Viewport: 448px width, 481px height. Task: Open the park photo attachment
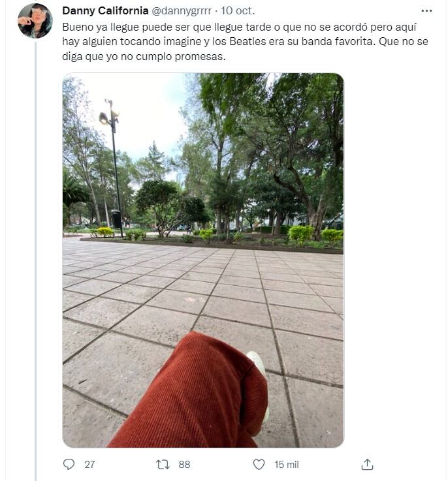pos(203,260)
